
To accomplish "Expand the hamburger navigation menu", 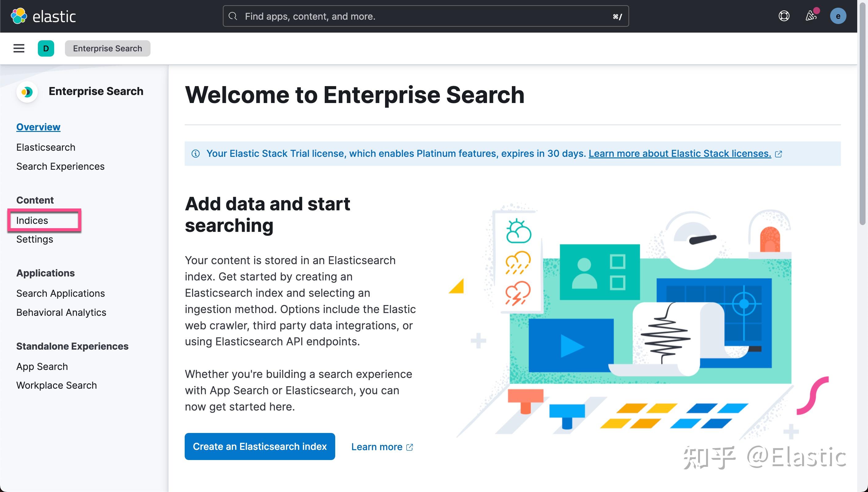I will pyautogui.click(x=18, y=48).
